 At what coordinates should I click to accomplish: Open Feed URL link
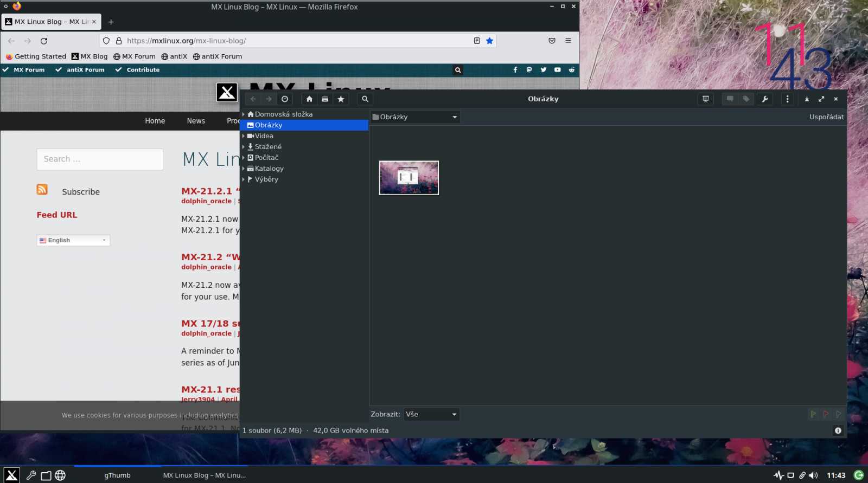(57, 215)
